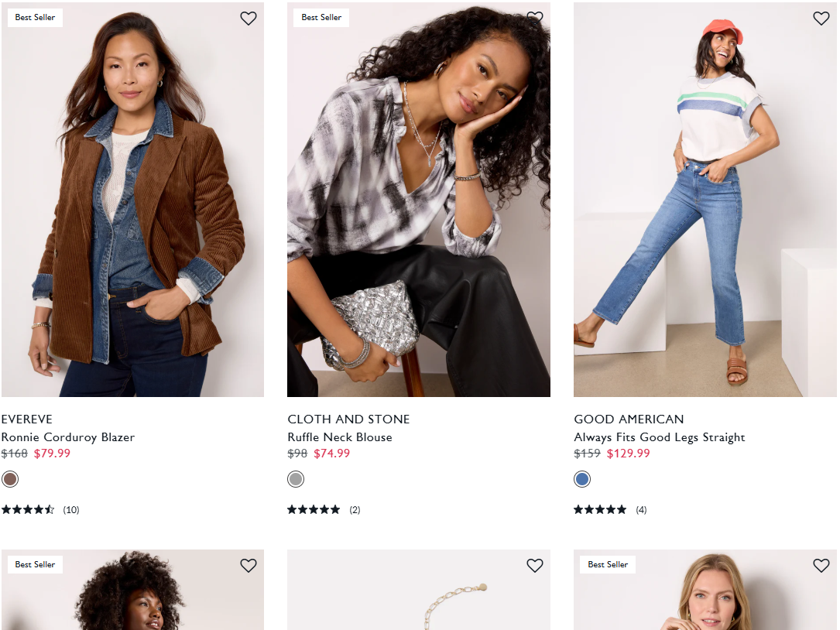Click the CLOTH AND STONE brand name
This screenshot has width=840, height=630.
[x=348, y=419]
